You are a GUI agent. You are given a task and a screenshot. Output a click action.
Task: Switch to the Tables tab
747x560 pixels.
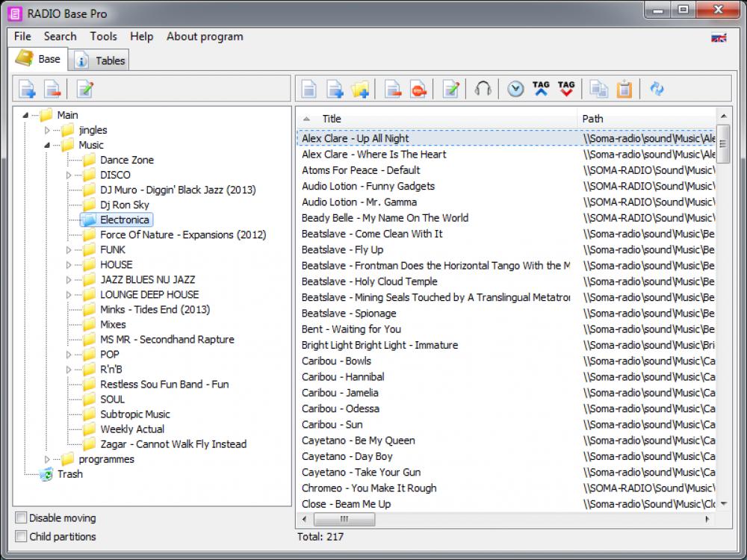99,60
